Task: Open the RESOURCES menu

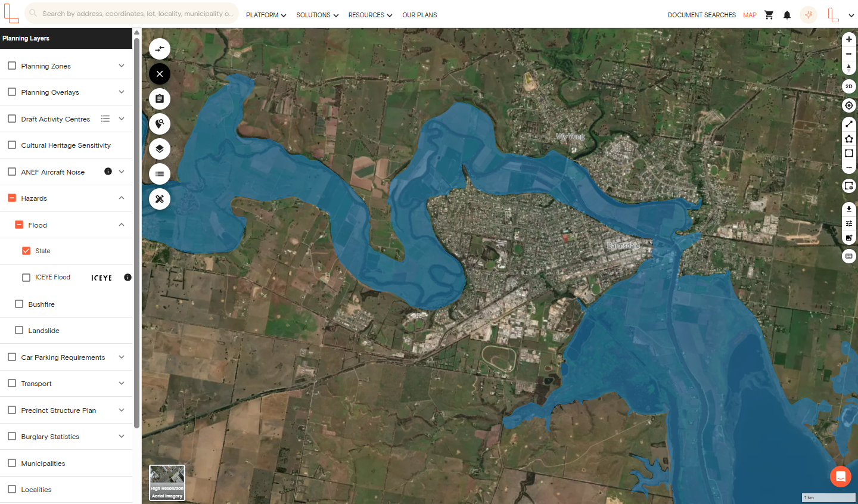Action: [370, 15]
